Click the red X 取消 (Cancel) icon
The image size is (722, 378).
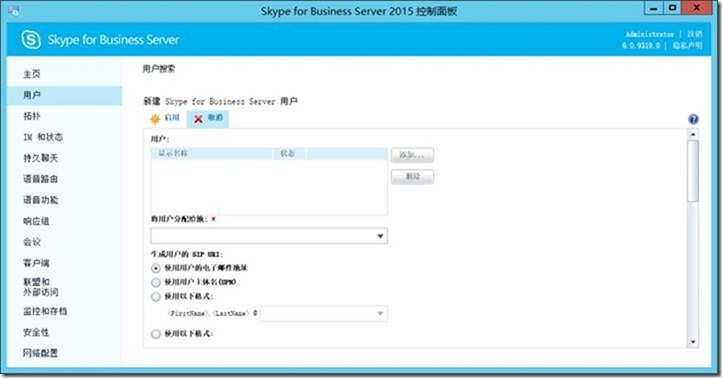198,119
